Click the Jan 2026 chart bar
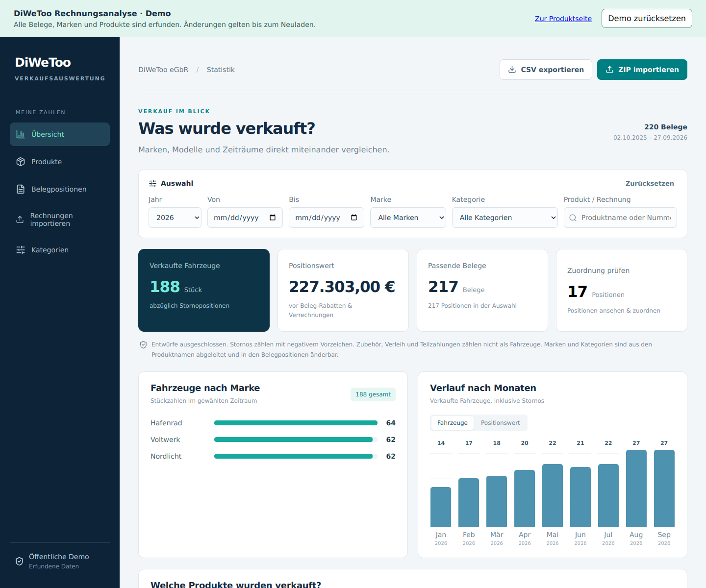The image size is (706, 588). coord(441,507)
